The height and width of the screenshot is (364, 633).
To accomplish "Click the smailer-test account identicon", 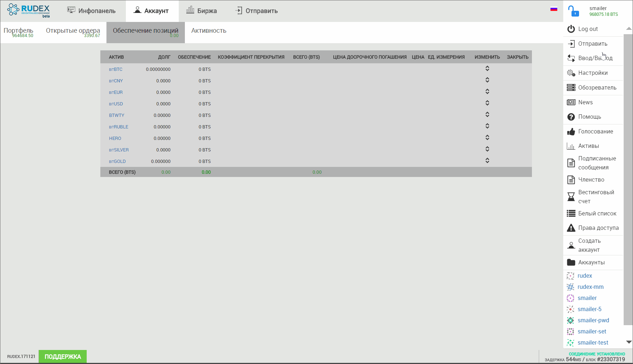I will click(570, 343).
